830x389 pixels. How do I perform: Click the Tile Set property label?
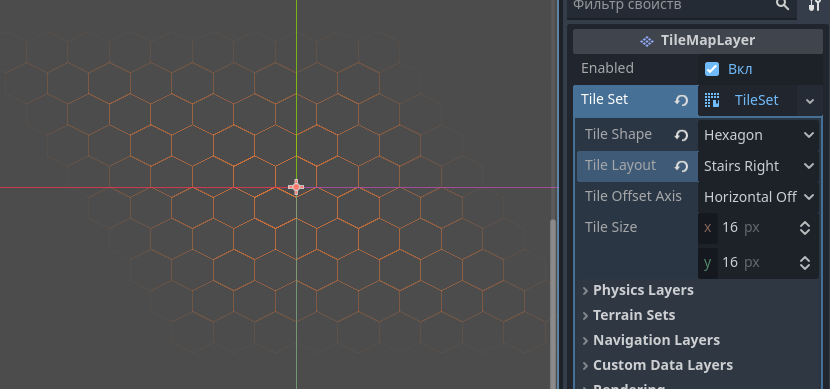(604, 99)
